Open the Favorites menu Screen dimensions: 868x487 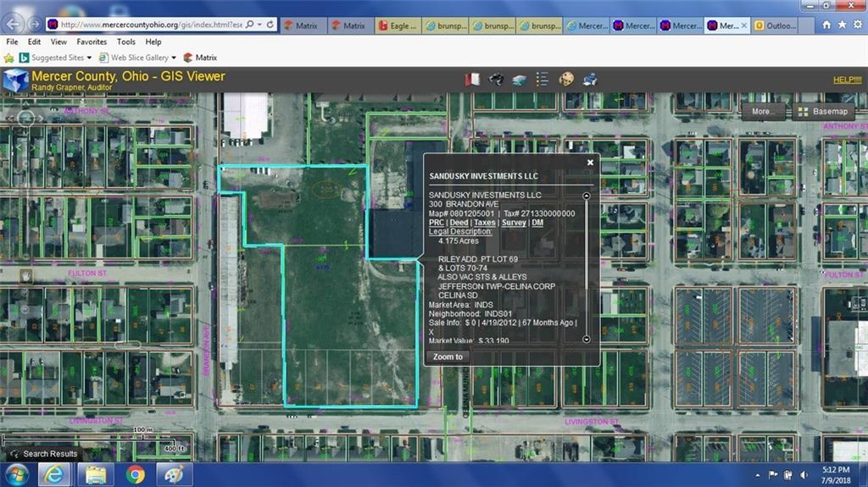[92, 42]
